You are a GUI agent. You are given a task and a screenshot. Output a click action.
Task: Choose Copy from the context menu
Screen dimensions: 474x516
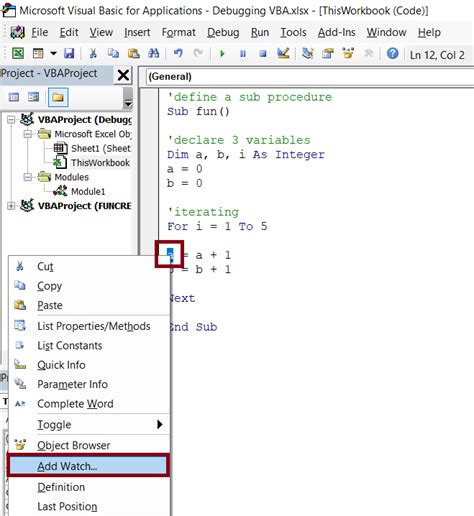click(x=89, y=286)
